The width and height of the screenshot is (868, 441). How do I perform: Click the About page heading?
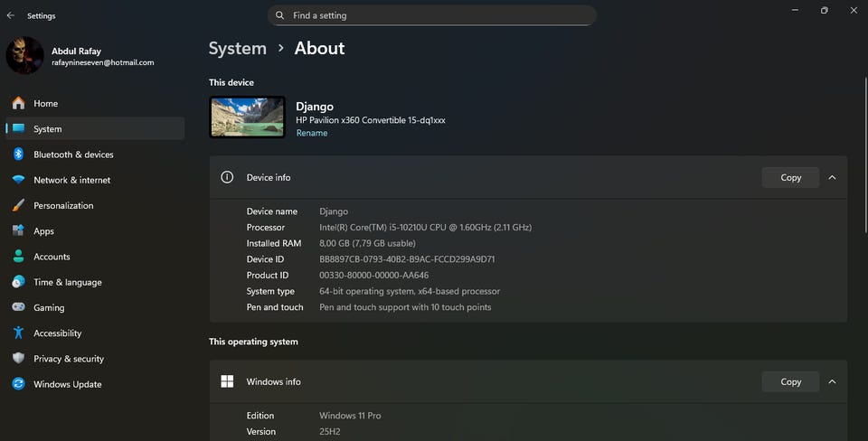[x=319, y=48]
